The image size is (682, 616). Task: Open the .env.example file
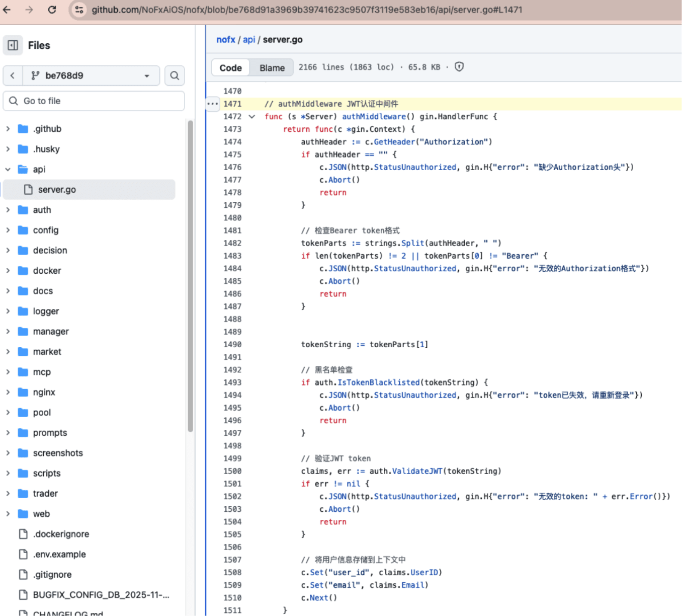tap(59, 554)
